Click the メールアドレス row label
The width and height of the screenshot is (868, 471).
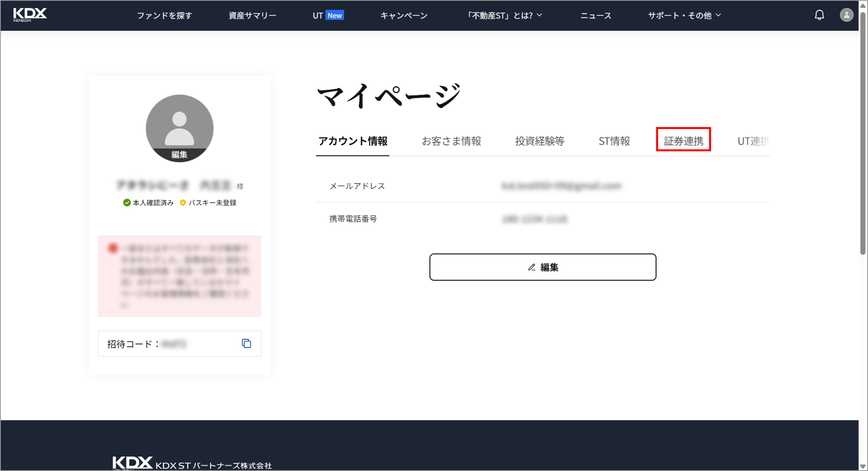tap(357, 186)
